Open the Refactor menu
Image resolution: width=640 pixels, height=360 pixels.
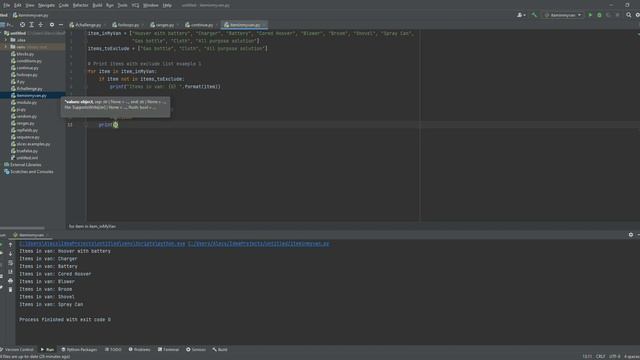(x=80, y=5)
